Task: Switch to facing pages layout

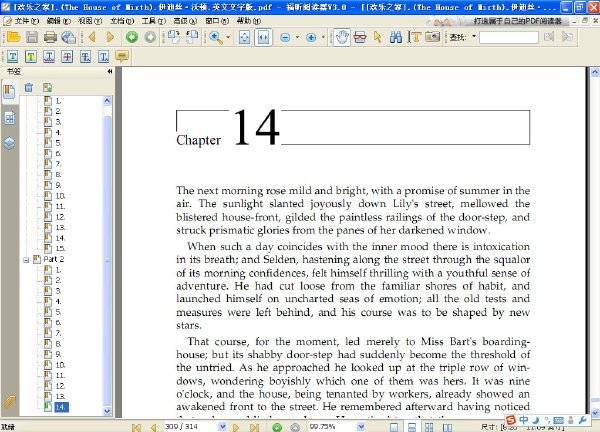Action: pyautogui.click(x=447, y=427)
